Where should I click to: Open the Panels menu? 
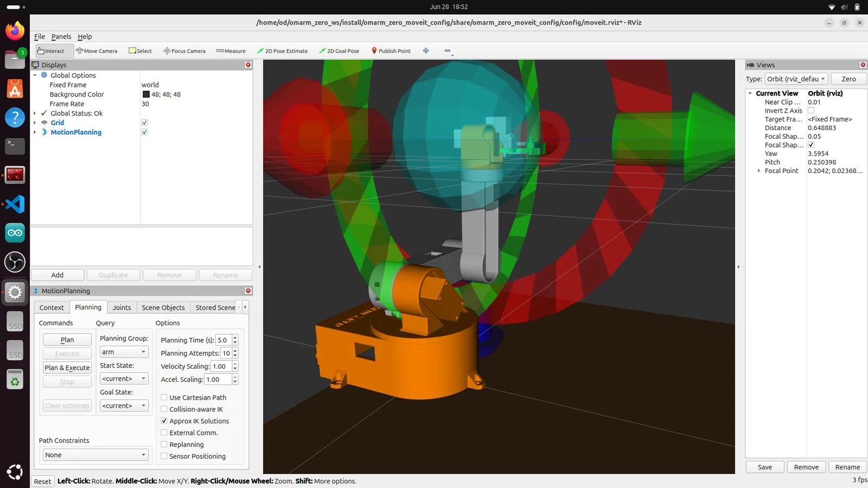[x=61, y=36]
